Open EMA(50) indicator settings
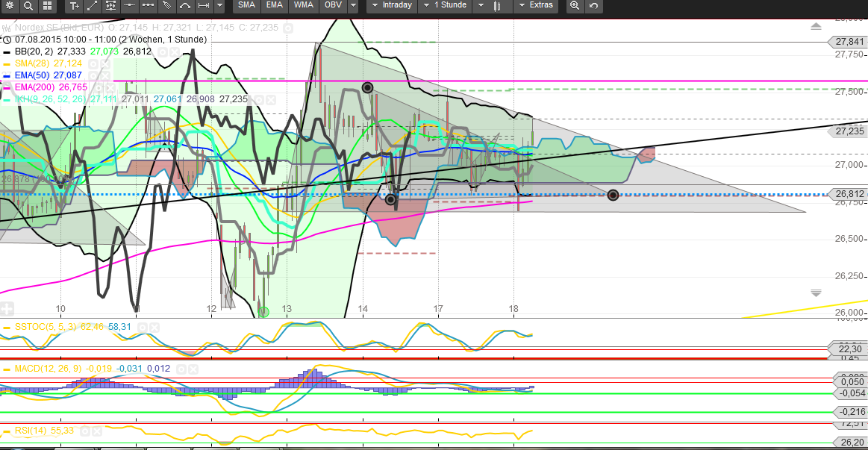Image resolution: width=868 pixels, height=450 pixels. pyautogui.click(x=93, y=76)
